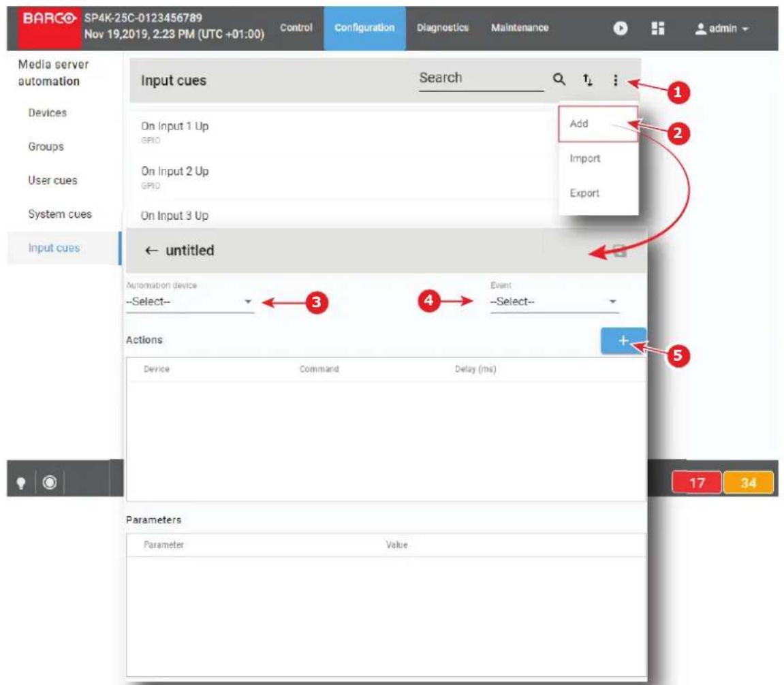784x685 pixels.
Task: Switch to the Control tab
Action: (296, 27)
